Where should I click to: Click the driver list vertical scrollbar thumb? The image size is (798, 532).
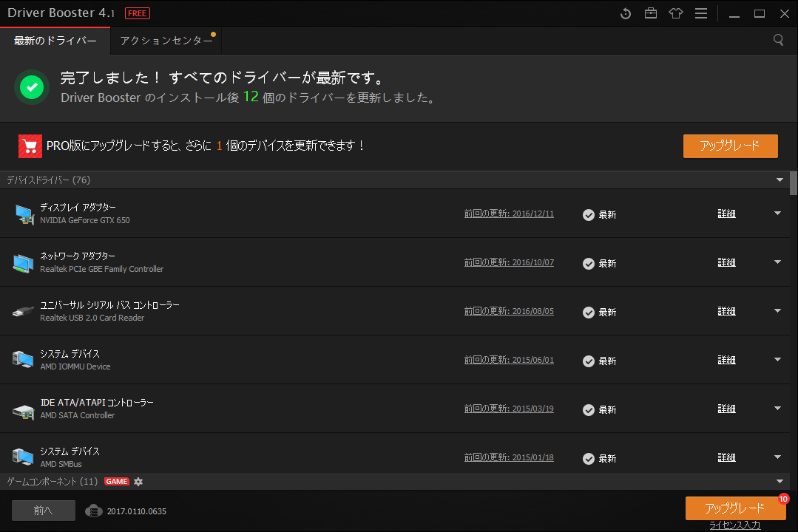(794, 183)
